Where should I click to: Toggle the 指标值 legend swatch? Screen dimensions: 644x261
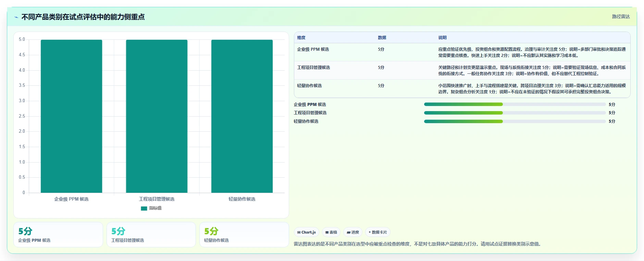pos(144,208)
